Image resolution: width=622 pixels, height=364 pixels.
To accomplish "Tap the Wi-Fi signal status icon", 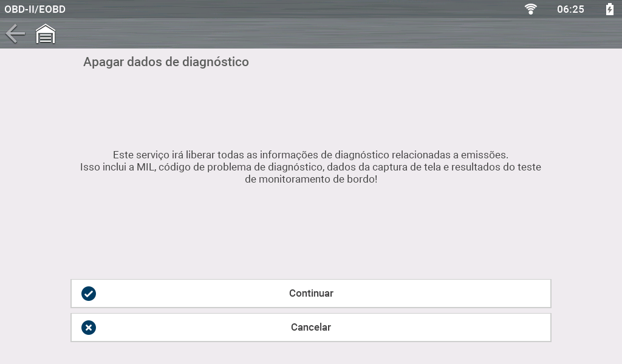I will [531, 9].
